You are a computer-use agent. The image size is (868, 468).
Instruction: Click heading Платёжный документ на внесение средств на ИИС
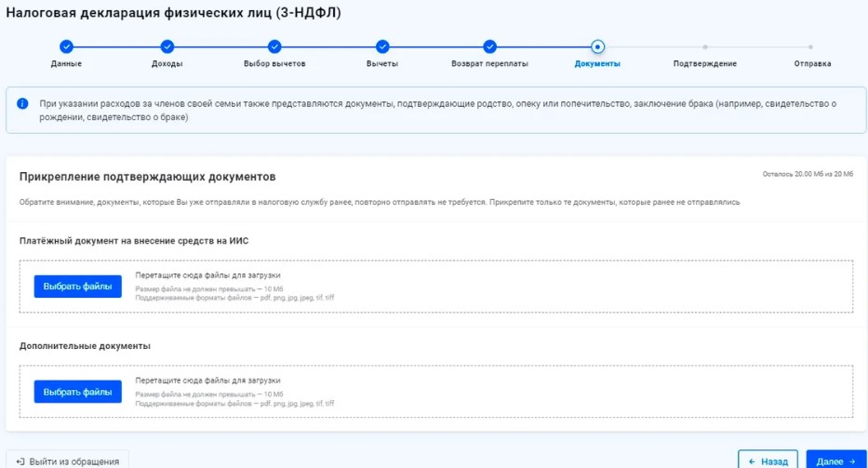point(134,241)
